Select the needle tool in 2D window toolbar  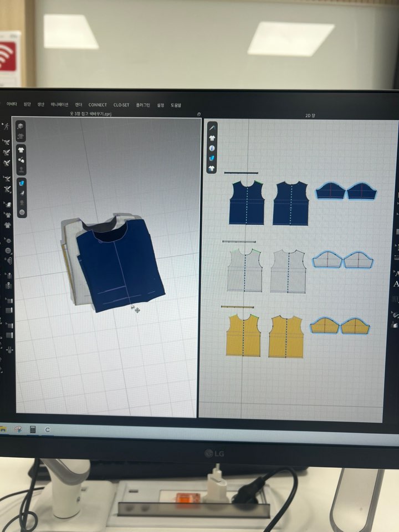(x=212, y=129)
